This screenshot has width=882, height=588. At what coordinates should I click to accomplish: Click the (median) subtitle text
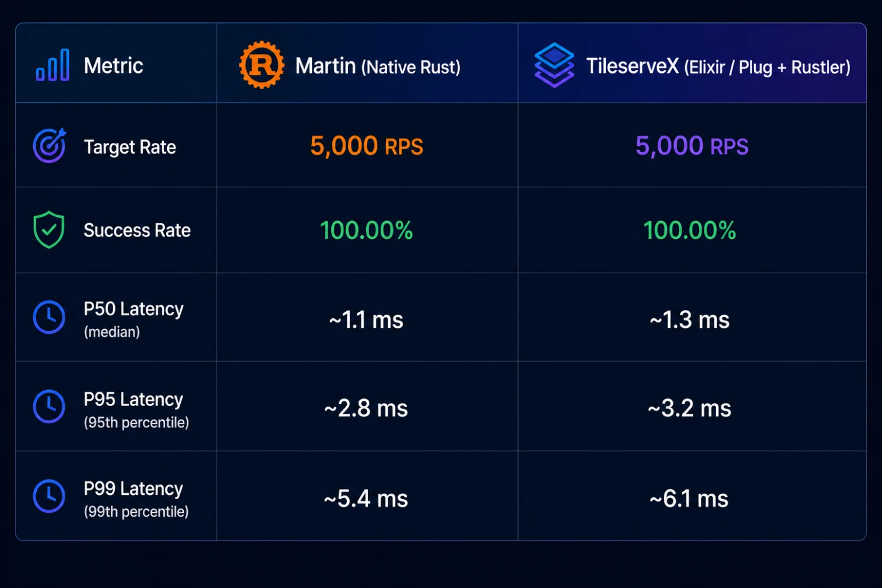(112, 332)
